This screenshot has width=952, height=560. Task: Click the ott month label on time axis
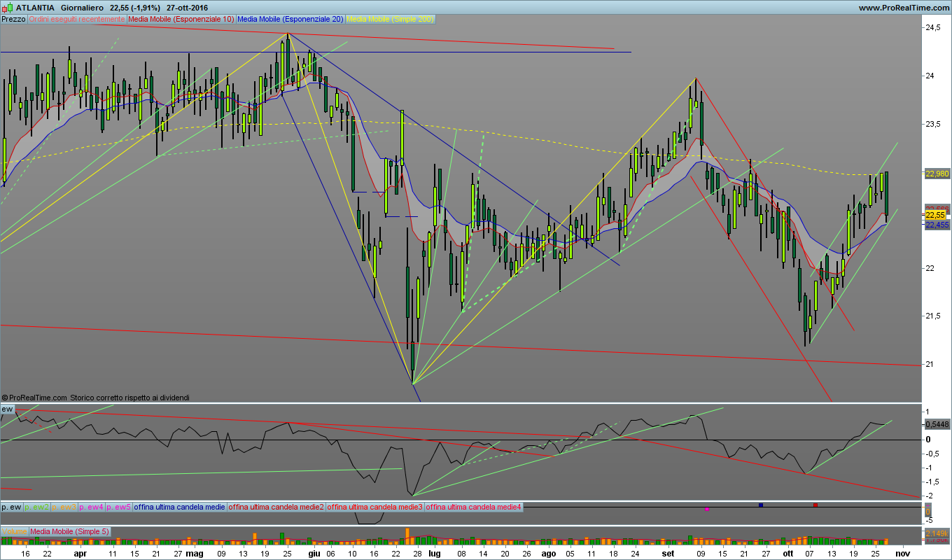click(788, 553)
